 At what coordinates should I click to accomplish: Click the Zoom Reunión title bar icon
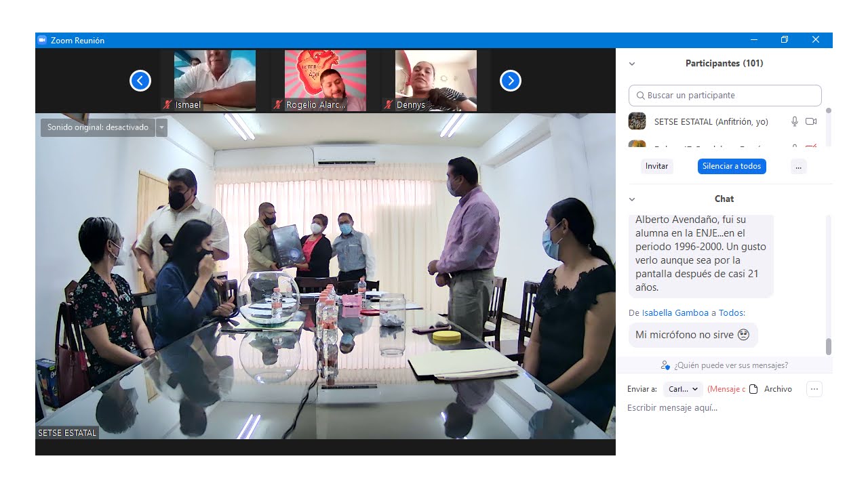click(42, 40)
